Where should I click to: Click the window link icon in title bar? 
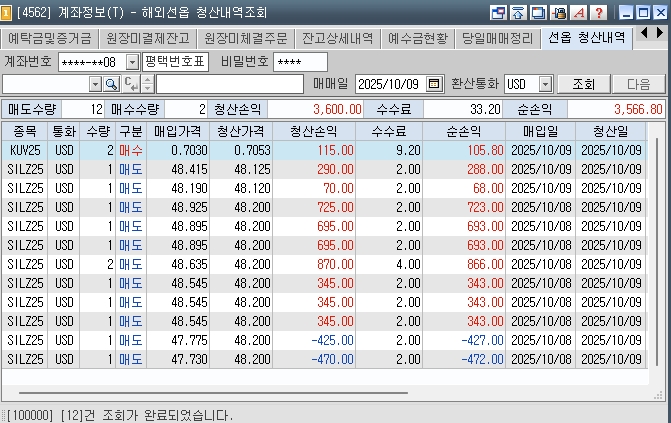[498, 12]
